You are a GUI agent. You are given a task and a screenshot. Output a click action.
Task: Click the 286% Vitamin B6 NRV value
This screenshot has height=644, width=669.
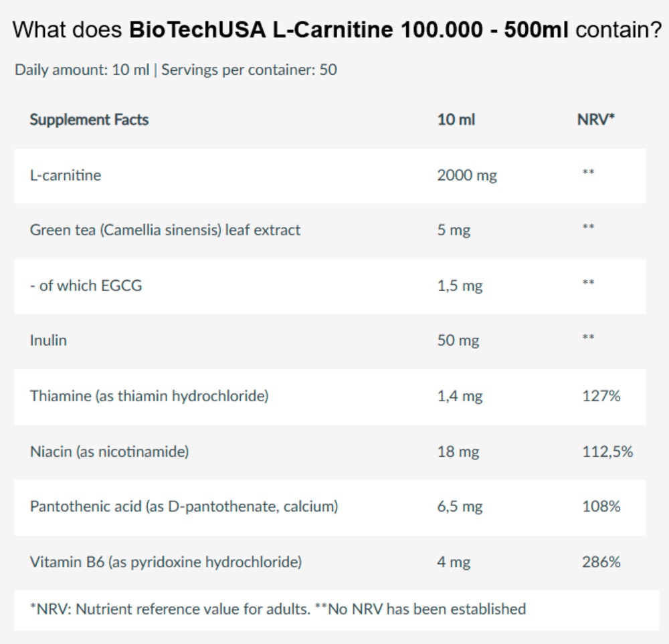[x=601, y=562]
